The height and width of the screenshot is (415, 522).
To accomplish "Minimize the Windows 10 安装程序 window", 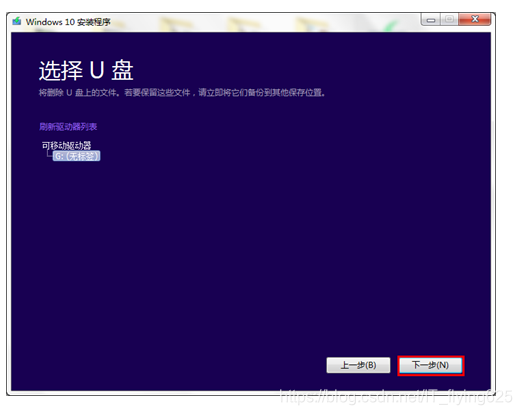I will (431, 20).
